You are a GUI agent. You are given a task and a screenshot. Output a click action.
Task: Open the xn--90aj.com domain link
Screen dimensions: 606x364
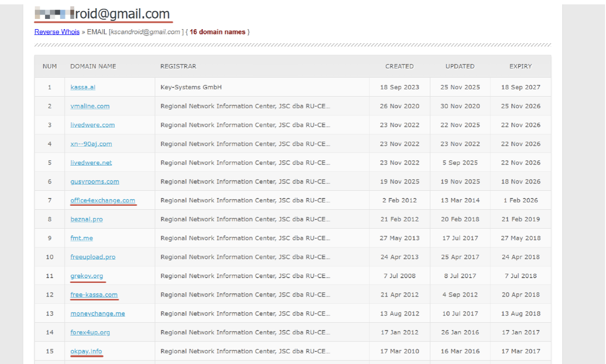point(91,144)
